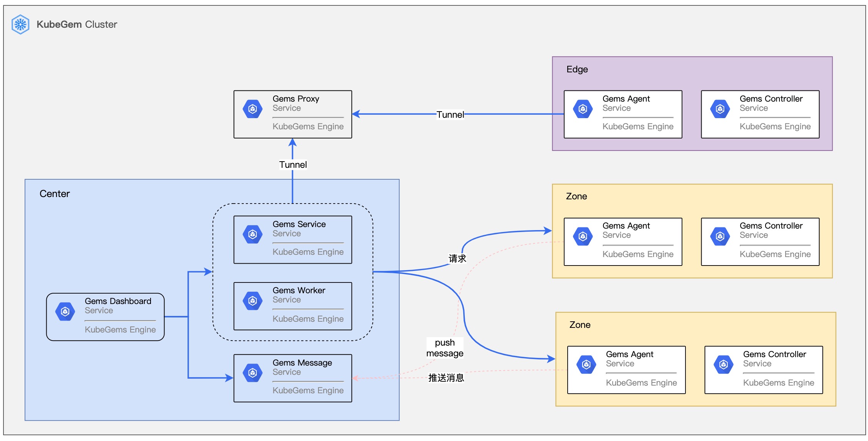Click the 'Gems Service' title text
Viewport: 868px width, 441px height.
299,224
